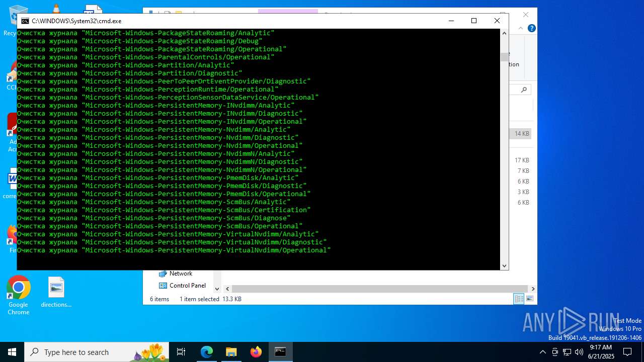This screenshot has width=644, height=362.
Task: Switch to the cmd taskbar button
Action: (280, 352)
